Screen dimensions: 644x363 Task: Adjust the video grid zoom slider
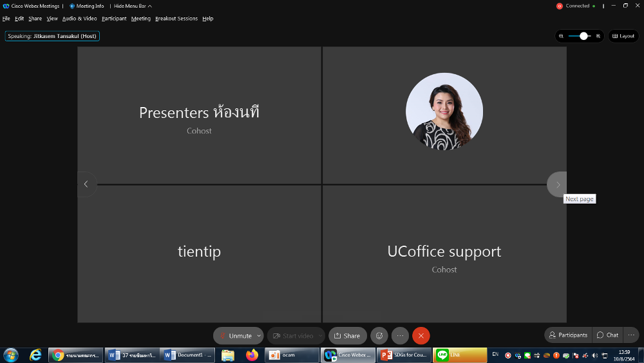[583, 36]
